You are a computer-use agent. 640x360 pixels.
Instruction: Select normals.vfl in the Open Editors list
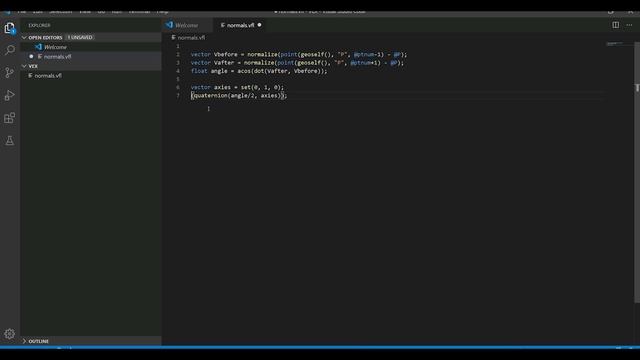click(57, 56)
